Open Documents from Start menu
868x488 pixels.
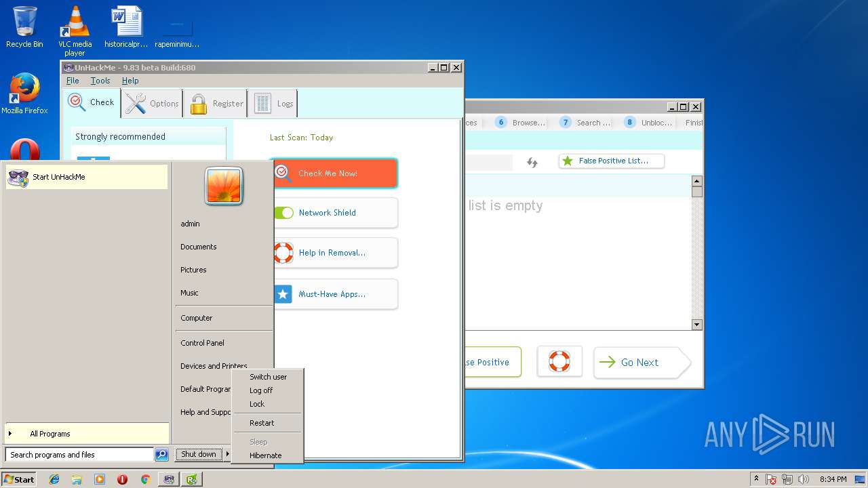199,247
